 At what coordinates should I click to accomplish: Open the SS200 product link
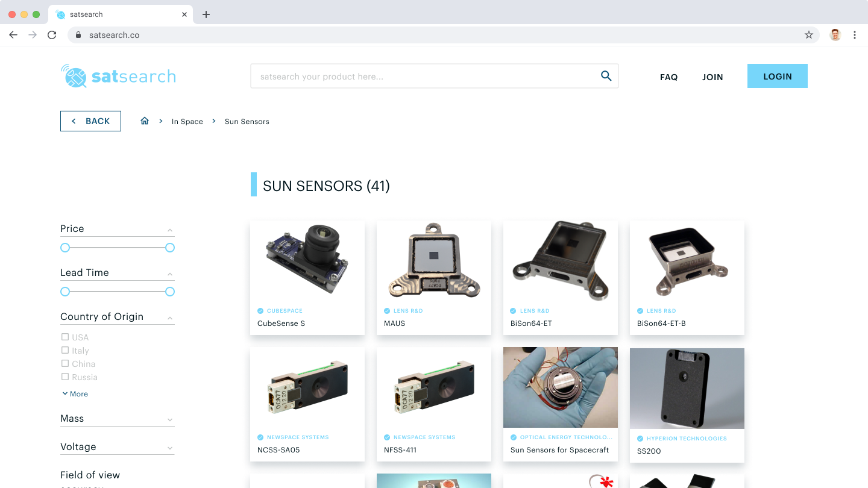coord(649,451)
